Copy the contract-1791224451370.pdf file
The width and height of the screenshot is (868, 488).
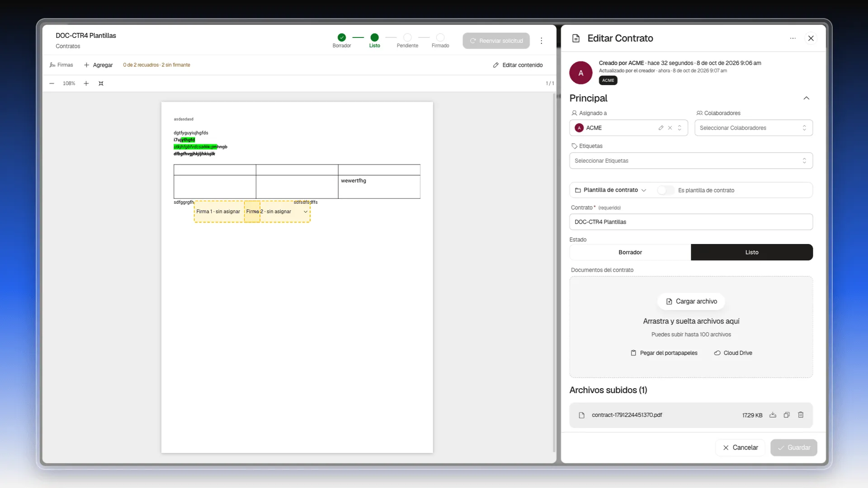point(787,415)
